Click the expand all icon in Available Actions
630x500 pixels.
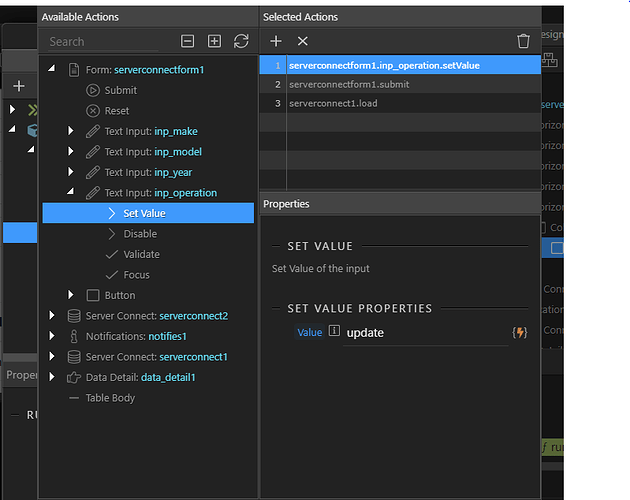[214, 41]
